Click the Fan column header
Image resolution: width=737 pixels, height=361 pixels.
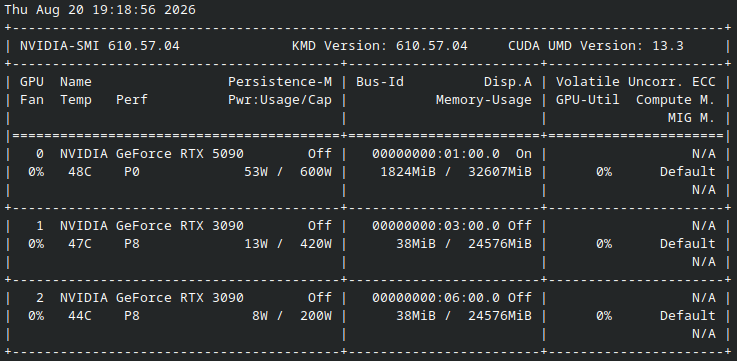(x=31, y=100)
